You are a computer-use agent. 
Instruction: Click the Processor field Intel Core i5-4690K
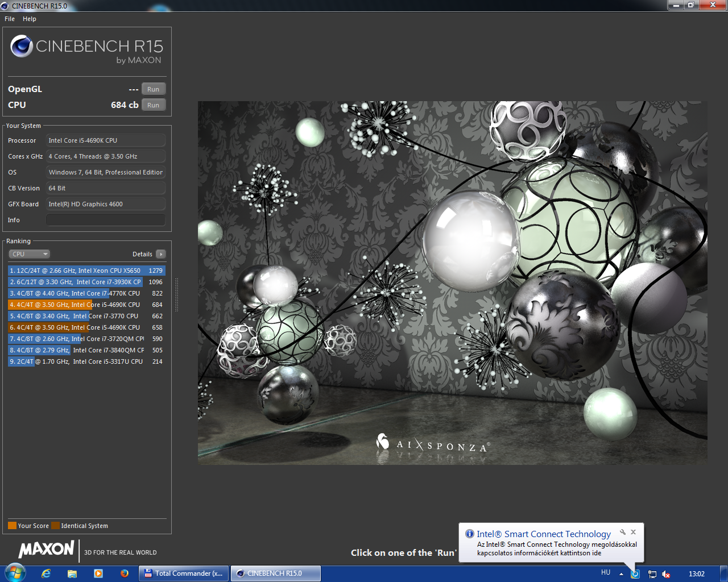click(106, 140)
